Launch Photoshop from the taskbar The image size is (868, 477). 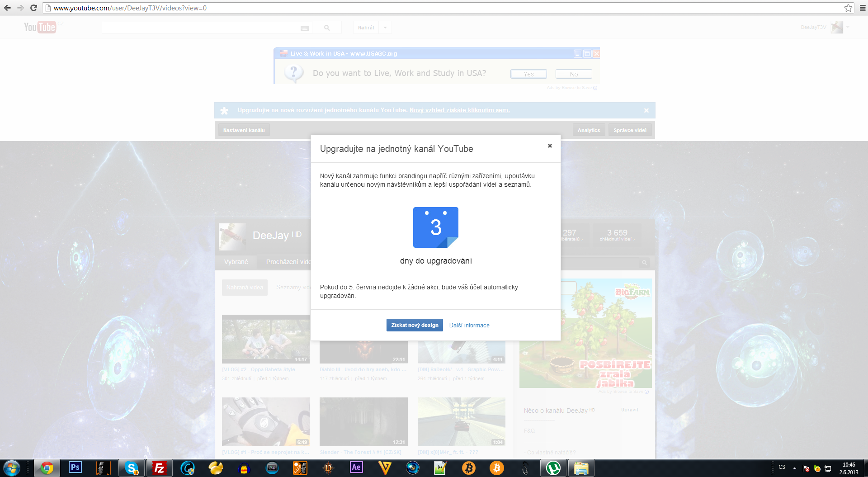coord(75,468)
